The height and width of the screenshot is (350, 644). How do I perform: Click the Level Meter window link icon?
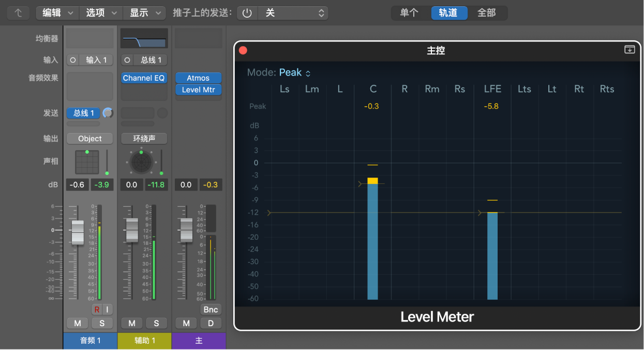pyautogui.click(x=630, y=50)
